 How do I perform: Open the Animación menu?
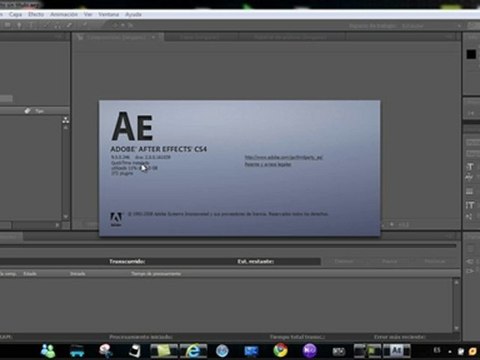click(64, 14)
